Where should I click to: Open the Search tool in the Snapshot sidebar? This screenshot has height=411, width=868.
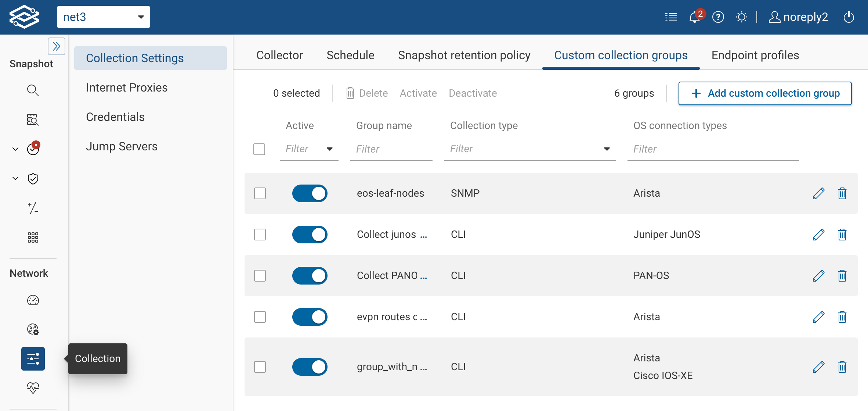[33, 90]
